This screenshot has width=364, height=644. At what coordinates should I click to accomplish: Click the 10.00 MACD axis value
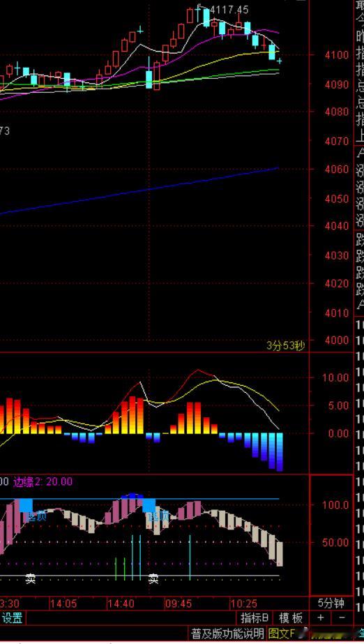tap(335, 377)
